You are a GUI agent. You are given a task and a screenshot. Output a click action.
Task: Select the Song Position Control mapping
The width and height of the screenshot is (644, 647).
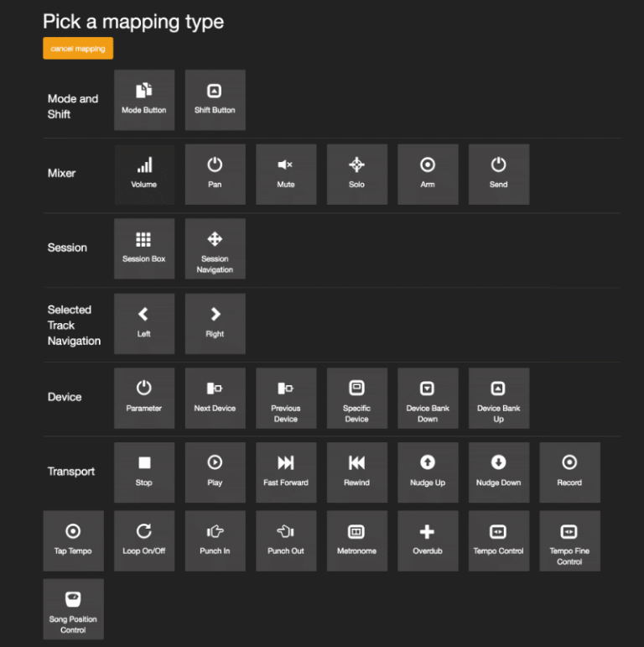[73, 608]
